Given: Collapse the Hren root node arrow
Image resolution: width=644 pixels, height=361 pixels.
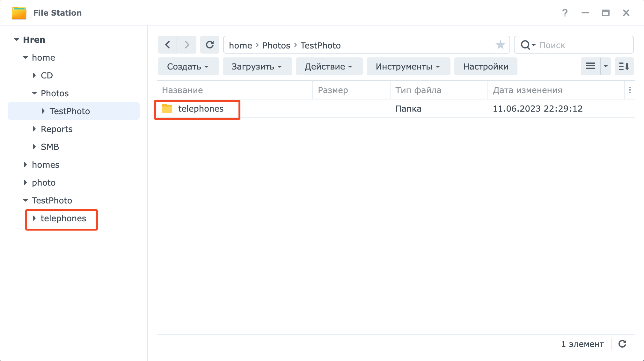Looking at the screenshot, I should point(17,40).
